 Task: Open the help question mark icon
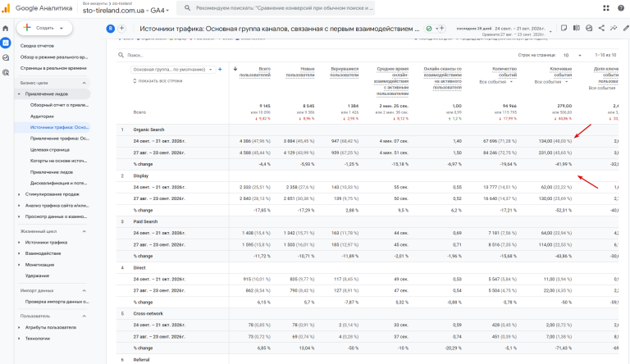621,8
